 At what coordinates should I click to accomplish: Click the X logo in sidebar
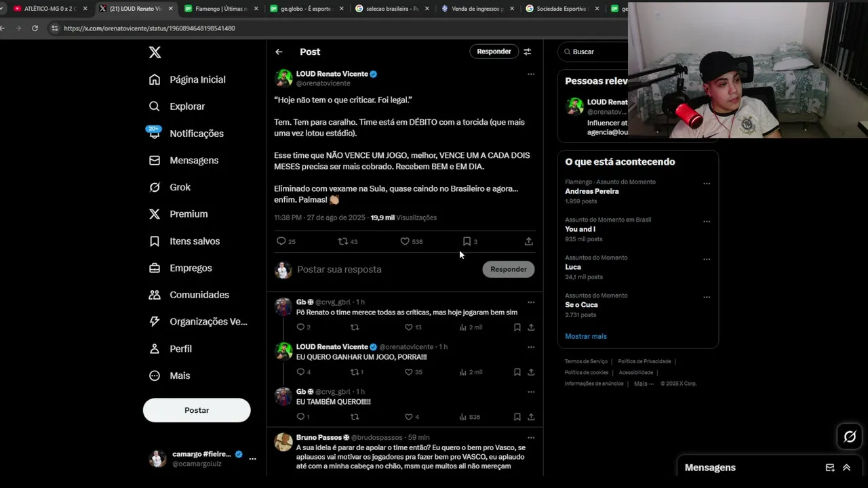point(155,52)
